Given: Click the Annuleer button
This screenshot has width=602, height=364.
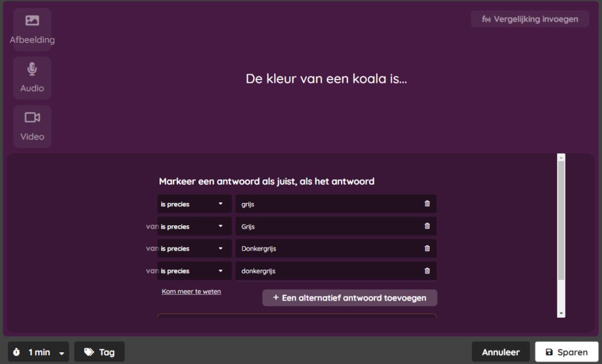Looking at the screenshot, I should [x=501, y=352].
